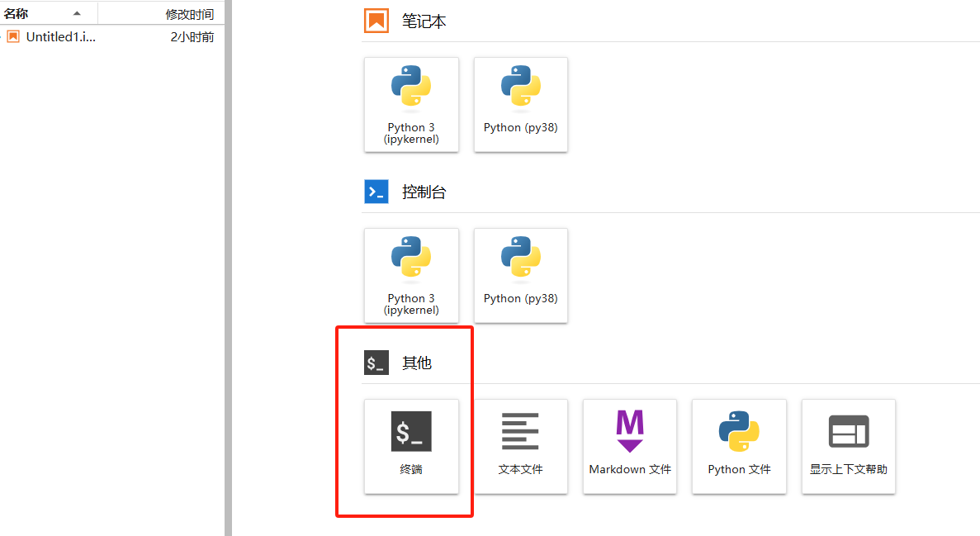Click the 其他 section terminal icon
980x536 pixels.
pyautogui.click(x=376, y=363)
